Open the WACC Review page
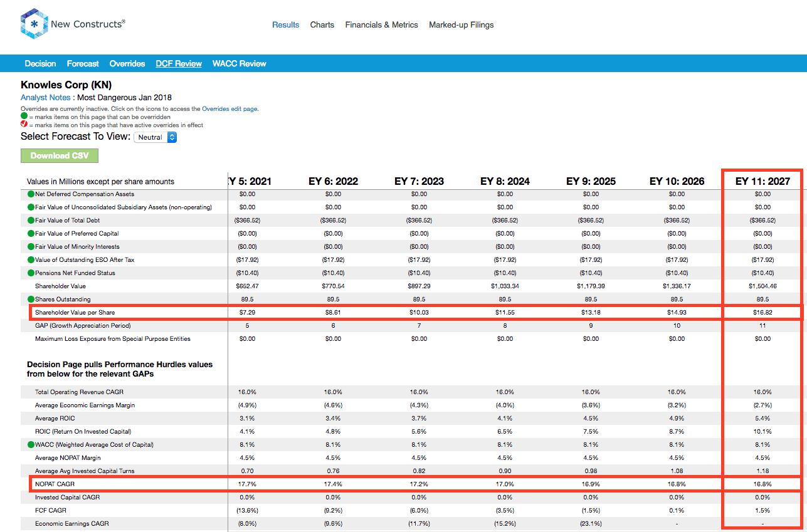 (x=240, y=64)
